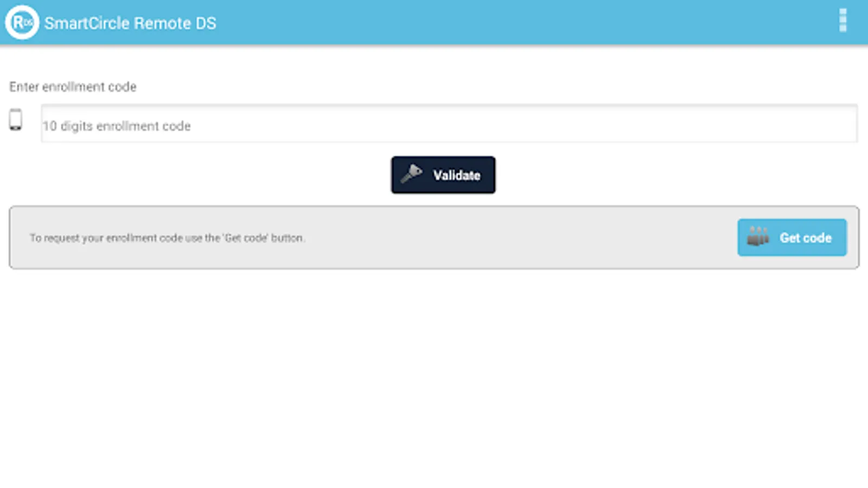Select the device icon left of the input
The width and height of the screenshot is (868, 488).
pos(16,120)
